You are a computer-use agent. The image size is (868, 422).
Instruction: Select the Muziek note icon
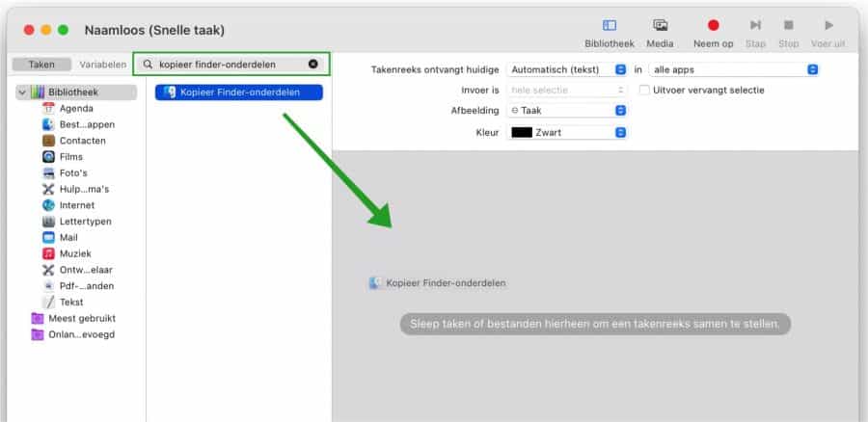tap(49, 253)
